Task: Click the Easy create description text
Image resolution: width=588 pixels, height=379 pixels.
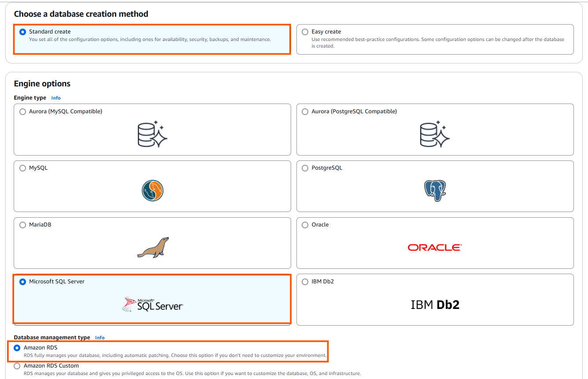Action: point(438,43)
